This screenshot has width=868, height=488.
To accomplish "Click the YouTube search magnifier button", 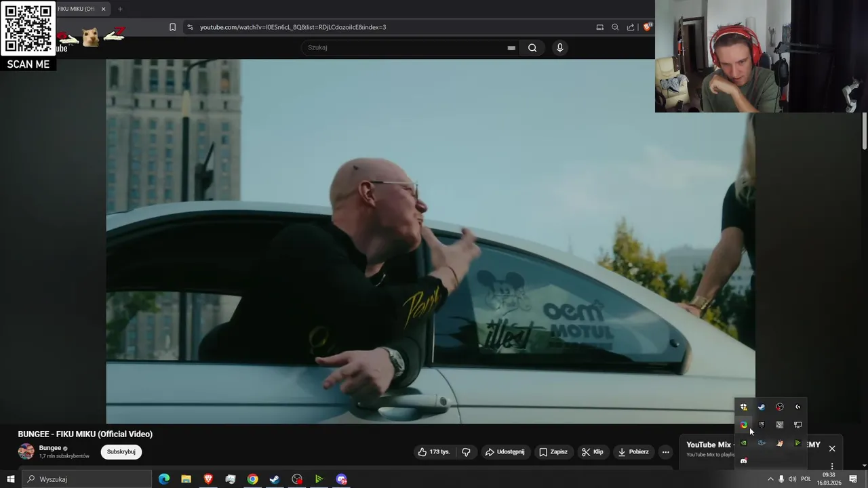I will [532, 47].
